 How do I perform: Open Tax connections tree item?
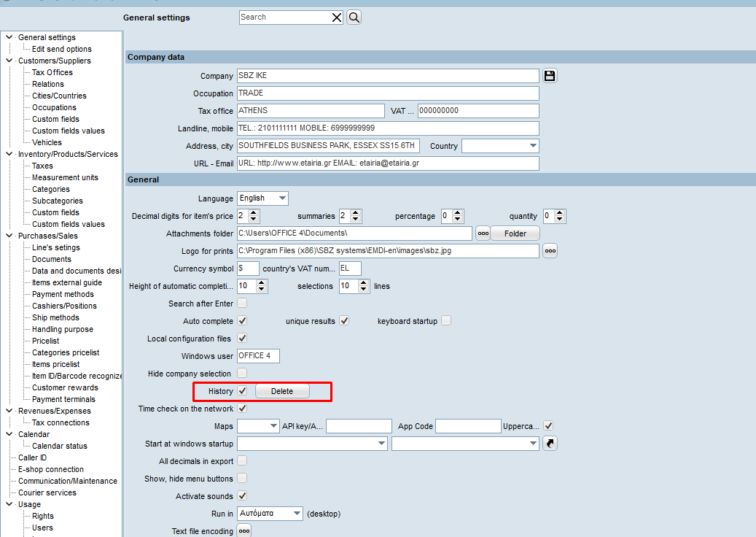click(61, 422)
